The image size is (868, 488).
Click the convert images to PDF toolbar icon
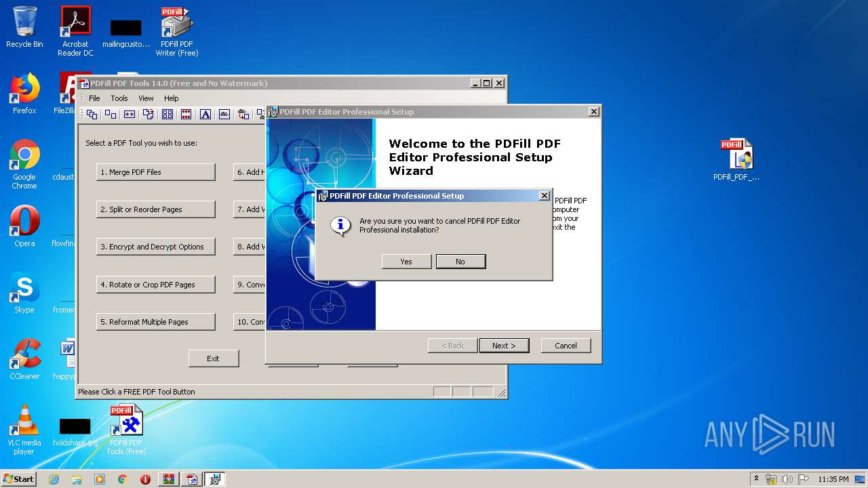[x=243, y=115]
